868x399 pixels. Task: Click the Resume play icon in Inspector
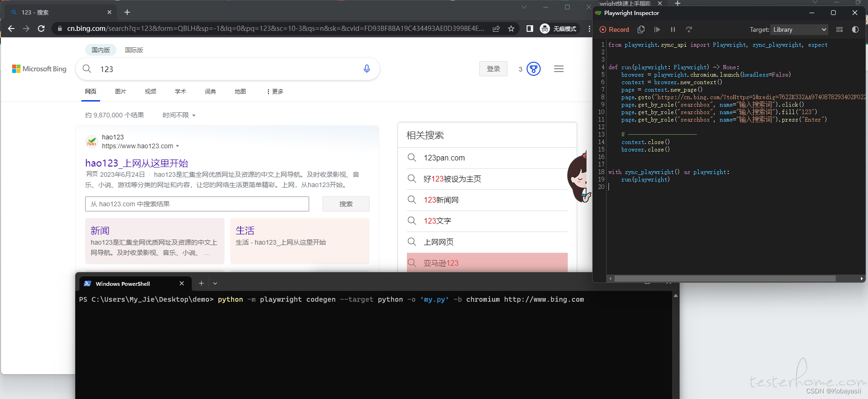coord(657,29)
